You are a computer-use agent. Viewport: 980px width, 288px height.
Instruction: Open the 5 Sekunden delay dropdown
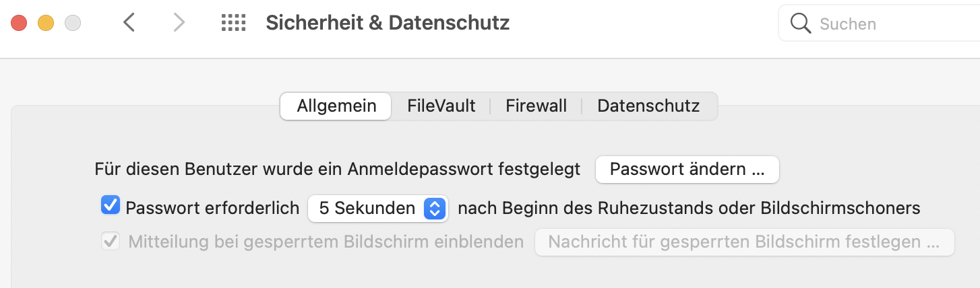(377, 209)
